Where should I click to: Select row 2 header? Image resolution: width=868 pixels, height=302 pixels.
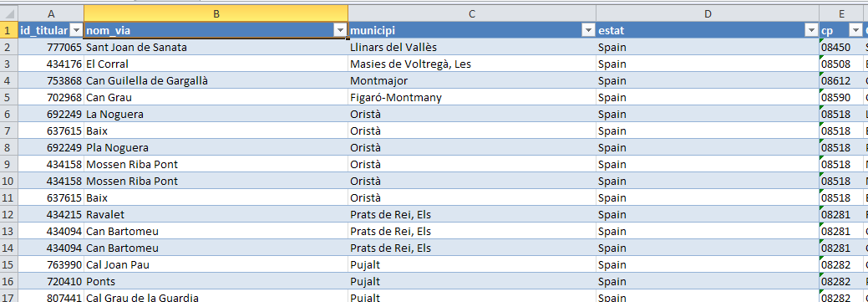[9, 47]
